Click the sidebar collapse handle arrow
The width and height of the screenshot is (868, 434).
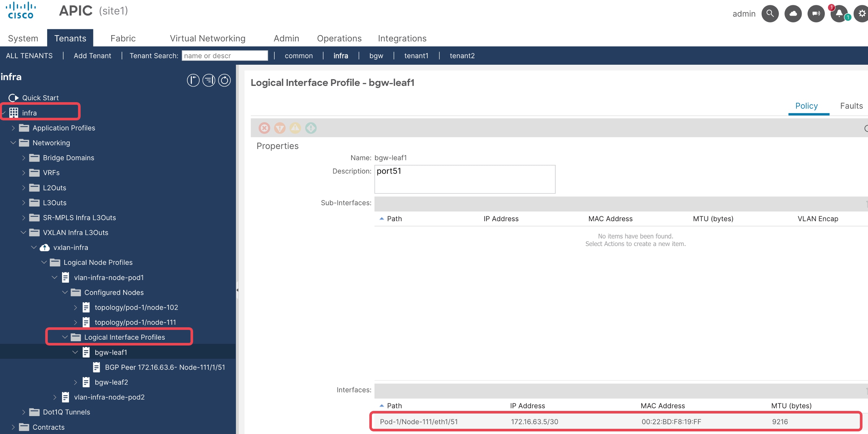click(237, 290)
